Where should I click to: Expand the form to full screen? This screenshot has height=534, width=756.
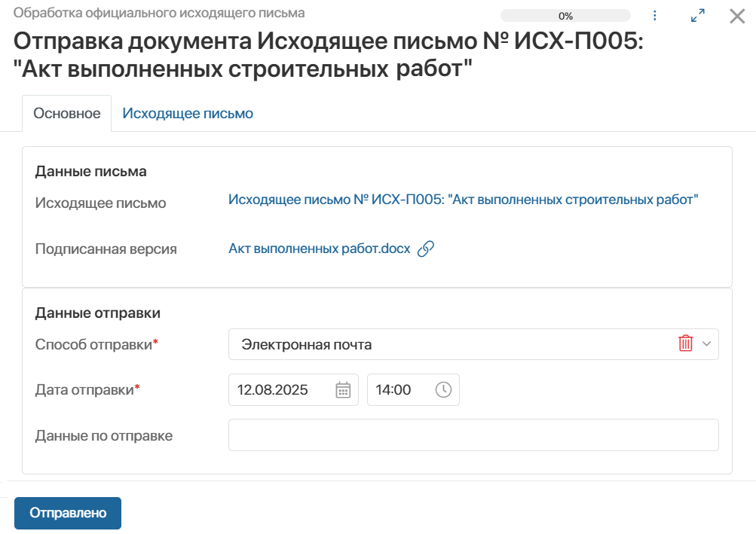[698, 16]
